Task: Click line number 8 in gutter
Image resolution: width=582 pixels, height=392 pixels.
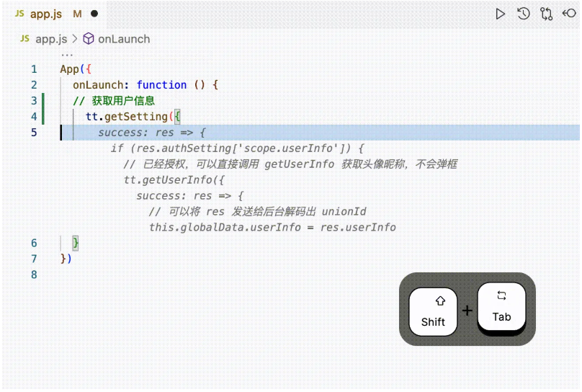Action: (34, 275)
